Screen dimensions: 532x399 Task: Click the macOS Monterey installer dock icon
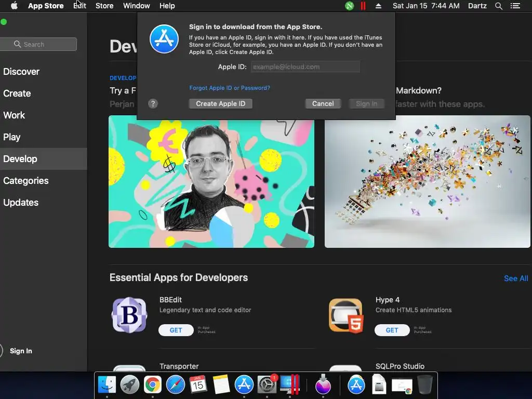[323, 384]
